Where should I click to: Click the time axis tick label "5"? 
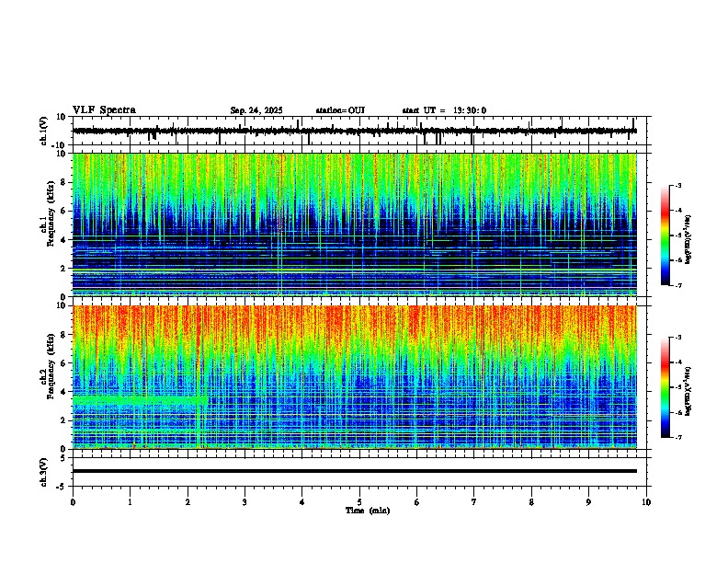click(x=359, y=502)
